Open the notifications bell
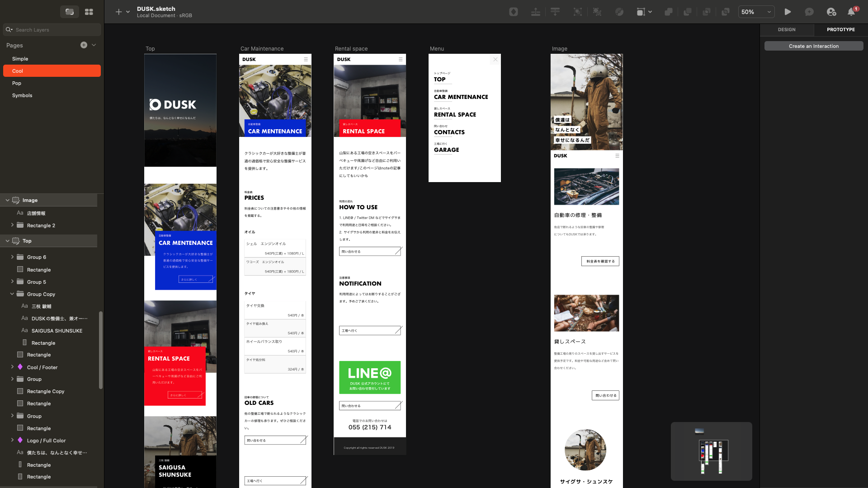The image size is (868, 488). pos(851,12)
